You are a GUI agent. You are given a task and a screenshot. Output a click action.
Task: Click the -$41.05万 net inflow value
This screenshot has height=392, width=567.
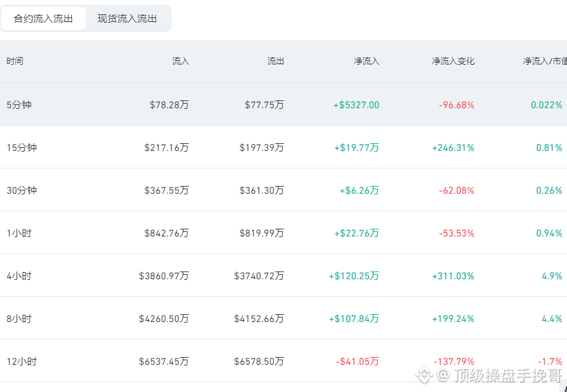point(357,362)
